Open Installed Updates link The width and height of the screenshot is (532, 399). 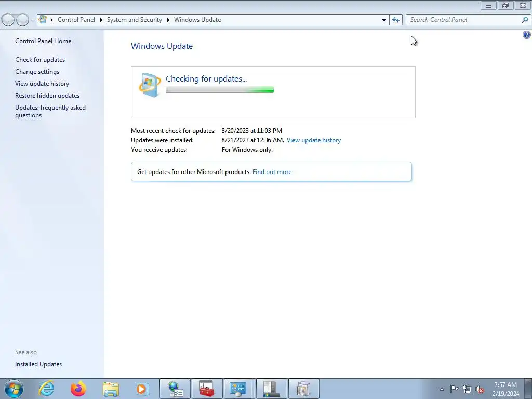coord(38,364)
